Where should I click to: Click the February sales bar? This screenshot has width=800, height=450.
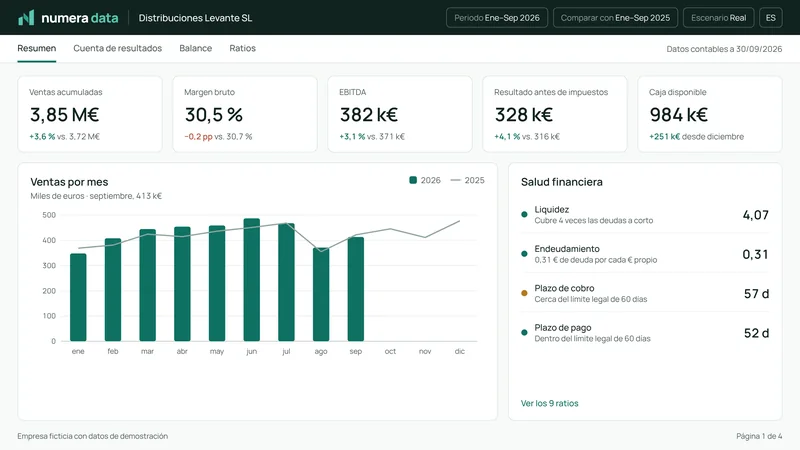(x=113, y=289)
